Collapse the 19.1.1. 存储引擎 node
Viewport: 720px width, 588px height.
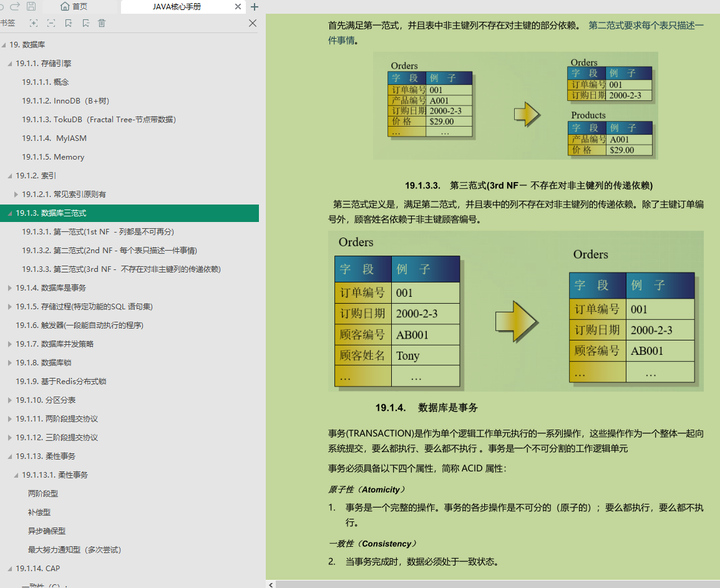pyautogui.click(x=10, y=64)
